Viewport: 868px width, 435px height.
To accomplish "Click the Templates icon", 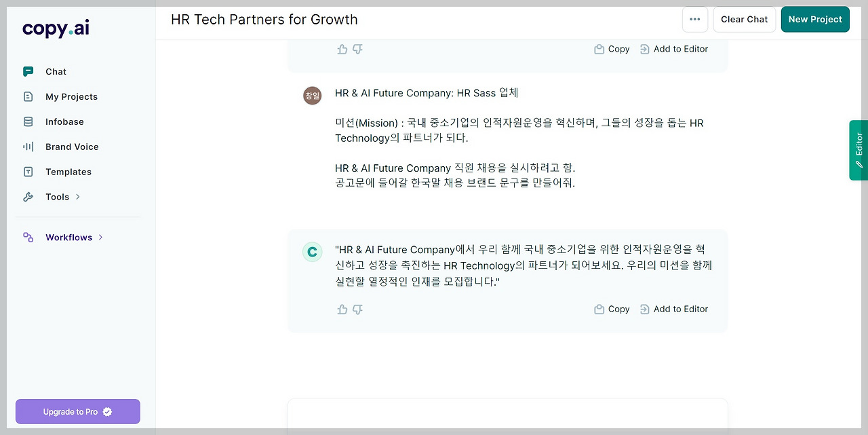I will pos(28,172).
